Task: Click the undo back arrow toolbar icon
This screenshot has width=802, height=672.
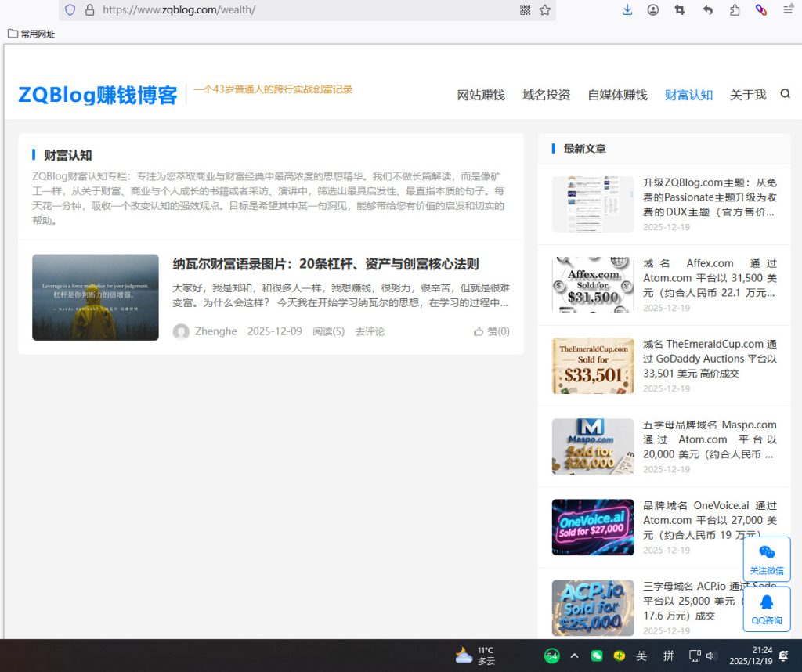Action: click(708, 9)
